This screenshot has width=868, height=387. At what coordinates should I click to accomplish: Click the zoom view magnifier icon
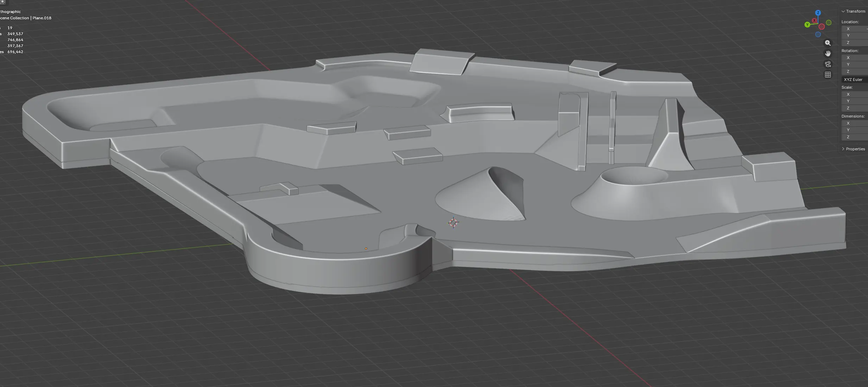point(828,43)
